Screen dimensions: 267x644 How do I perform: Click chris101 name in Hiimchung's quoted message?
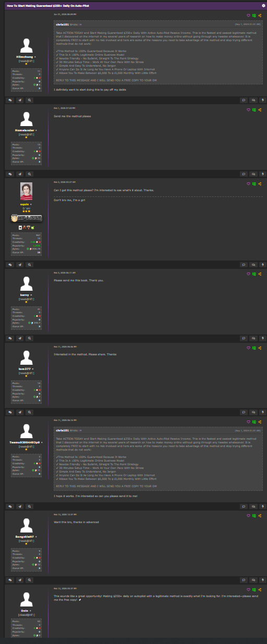[62, 24]
